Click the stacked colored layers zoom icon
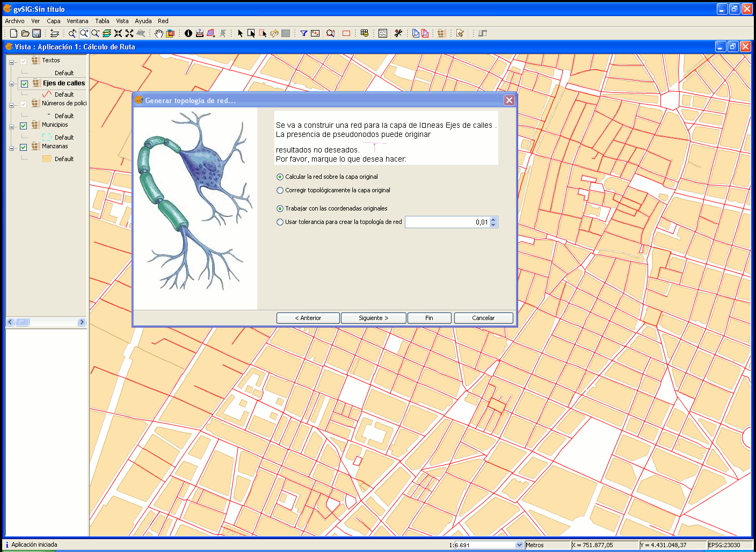756x552 pixels. [x=106, y=33]
